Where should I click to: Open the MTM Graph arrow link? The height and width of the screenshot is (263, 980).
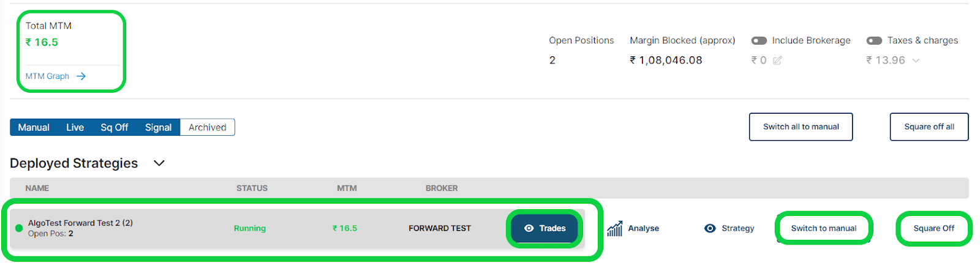(81, 76)
